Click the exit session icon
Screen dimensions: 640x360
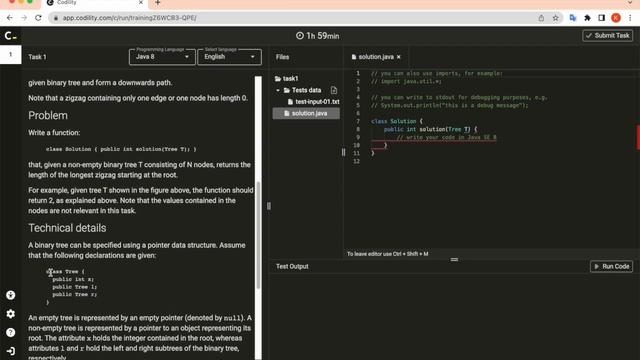pyautogui.click(x=11, y=351)
